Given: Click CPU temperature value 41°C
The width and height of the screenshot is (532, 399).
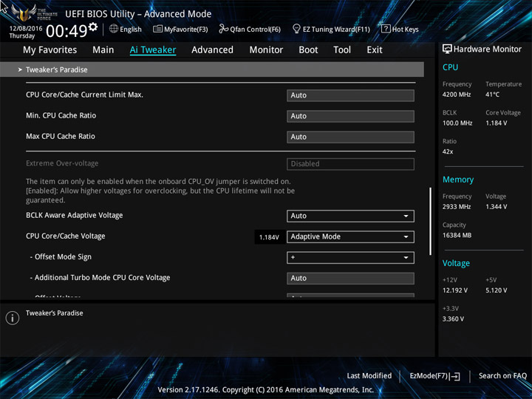Looking at the screenshot, I should point(492,95).
